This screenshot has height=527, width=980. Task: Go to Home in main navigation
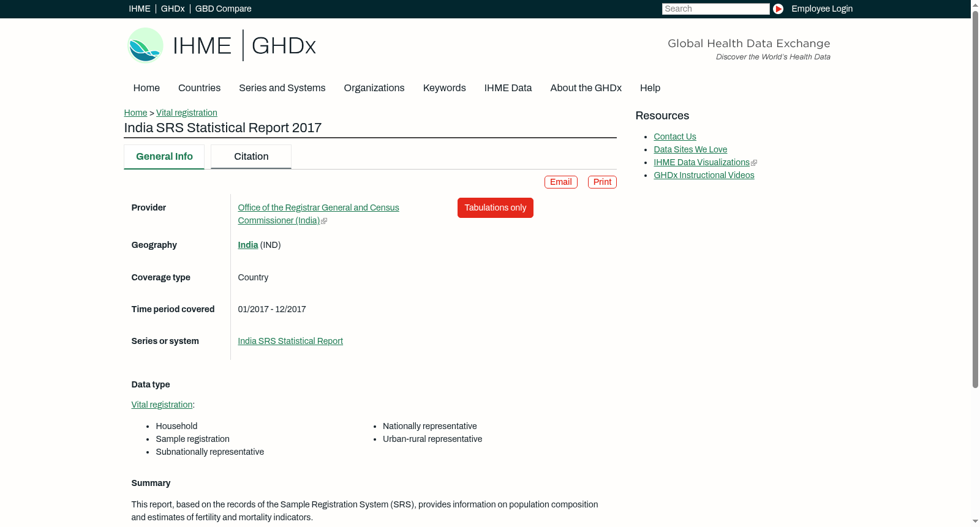[146, 88]
